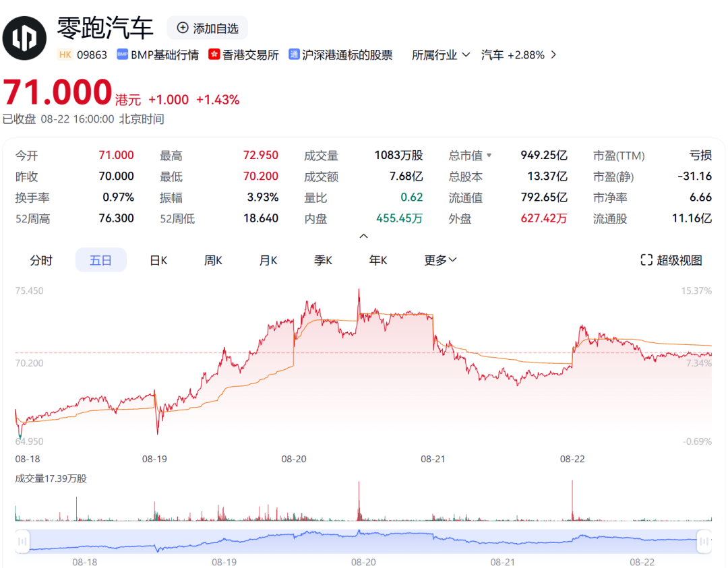Select the 五日 chart tab

100,260
